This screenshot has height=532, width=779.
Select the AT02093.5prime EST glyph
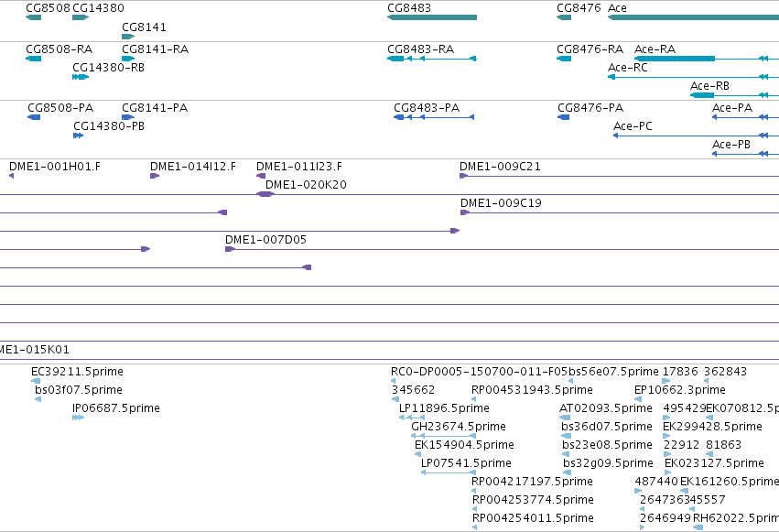pos(565,418)
